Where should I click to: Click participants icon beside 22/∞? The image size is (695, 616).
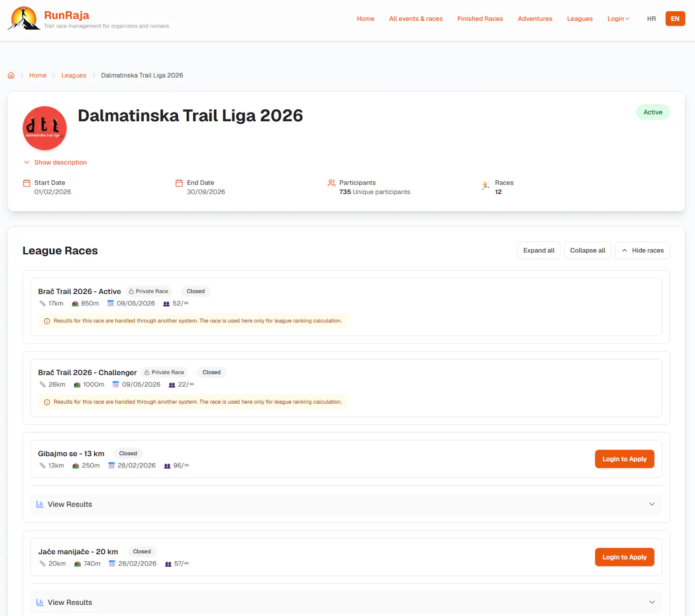(172, 385)
